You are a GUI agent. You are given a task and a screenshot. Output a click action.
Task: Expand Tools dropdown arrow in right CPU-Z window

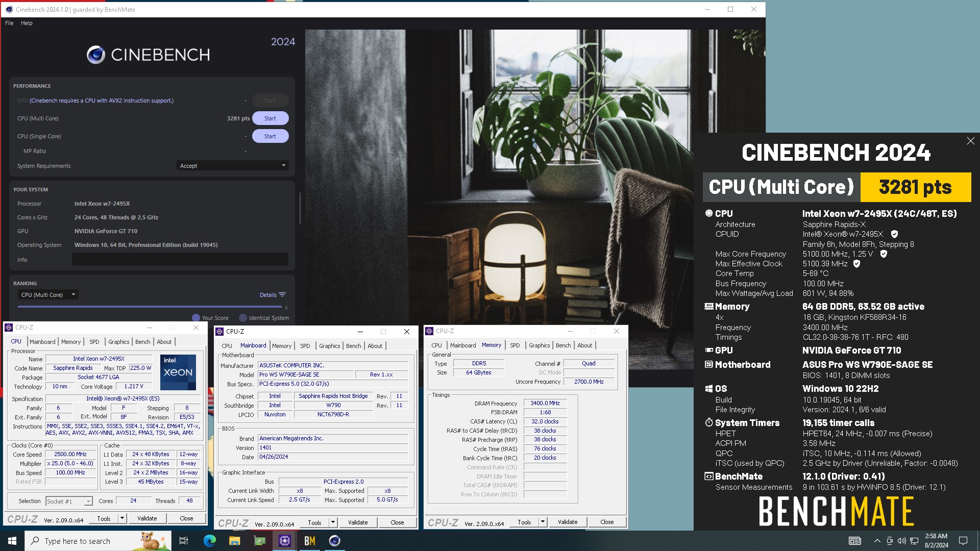543,522
